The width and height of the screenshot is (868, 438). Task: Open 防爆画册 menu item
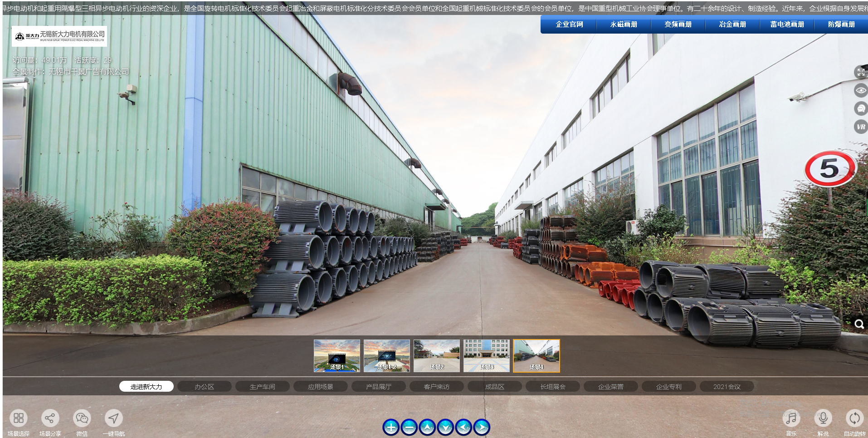pos(841,25)
